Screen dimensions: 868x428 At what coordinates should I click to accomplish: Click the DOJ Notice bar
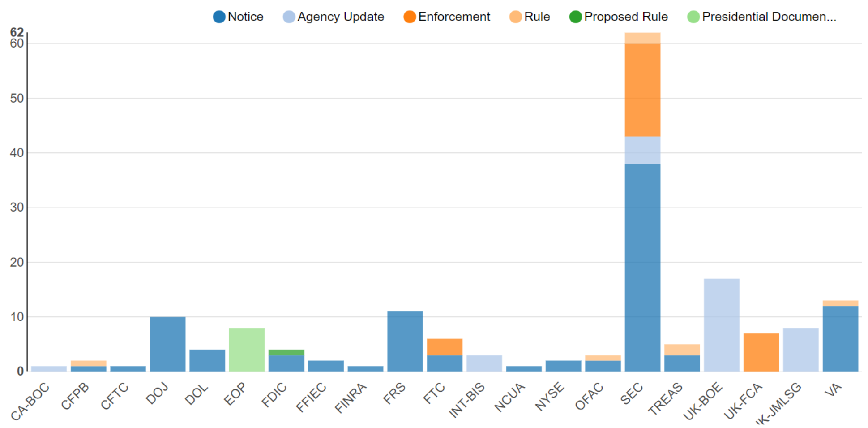tap(167, 344)
